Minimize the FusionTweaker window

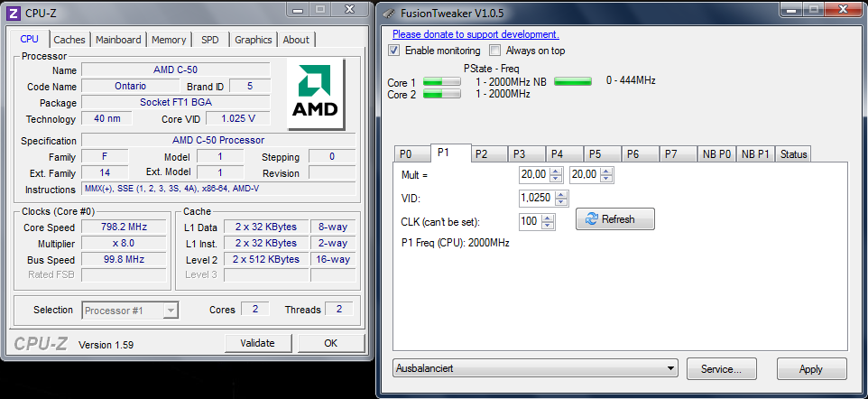pyautogui.click(x=790, y=9)
